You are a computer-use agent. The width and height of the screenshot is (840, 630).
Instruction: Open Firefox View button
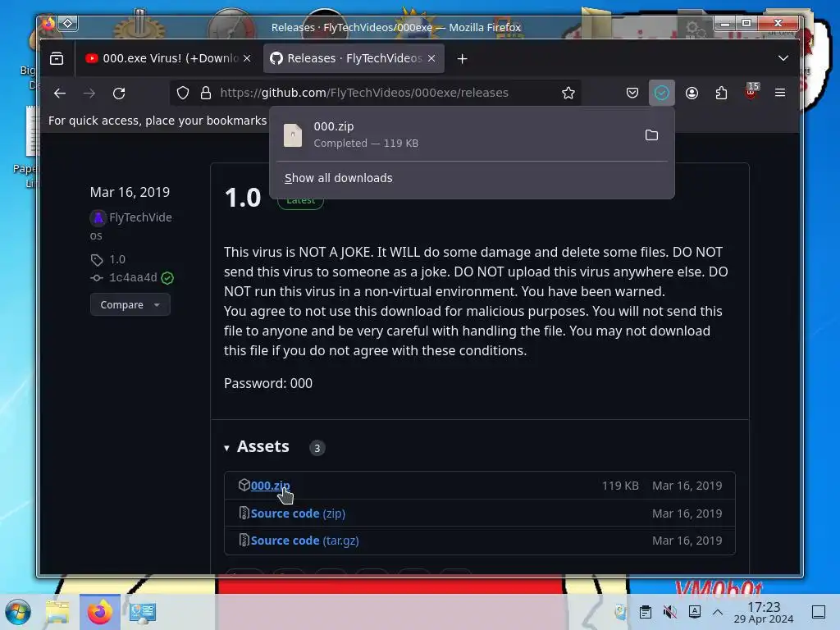pos(57,58)
